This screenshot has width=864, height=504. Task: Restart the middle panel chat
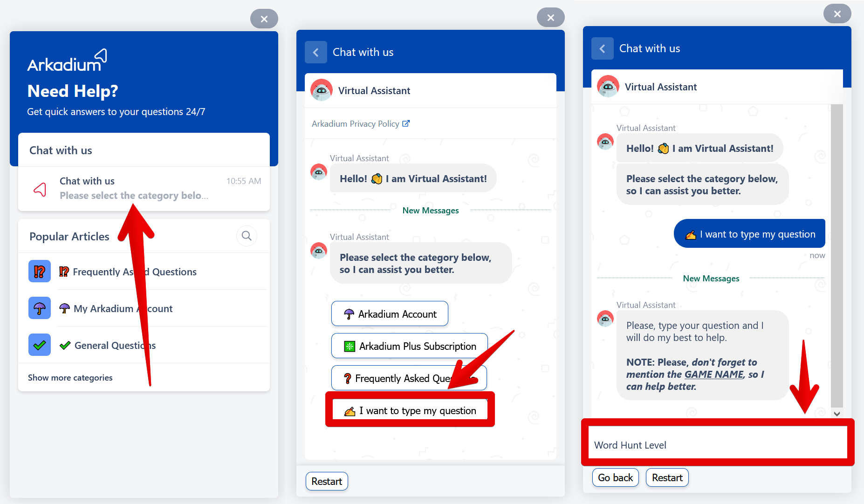pyautogui.click(x=327, y=481)
